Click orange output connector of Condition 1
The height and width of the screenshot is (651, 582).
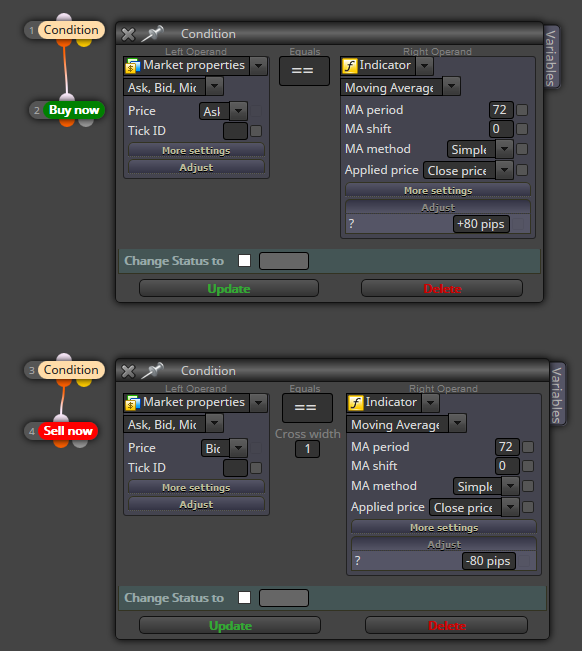coord(64,42)
